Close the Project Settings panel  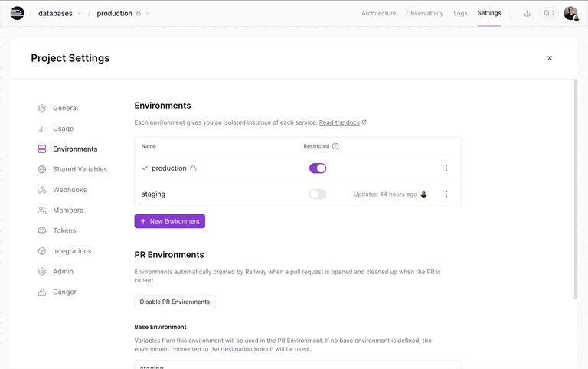(550, 58)
